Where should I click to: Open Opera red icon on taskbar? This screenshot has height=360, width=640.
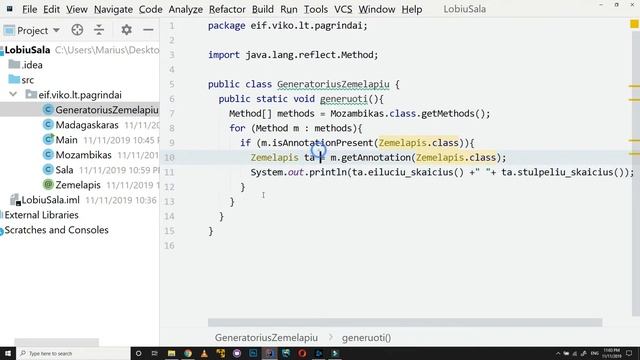pos(302,353)
